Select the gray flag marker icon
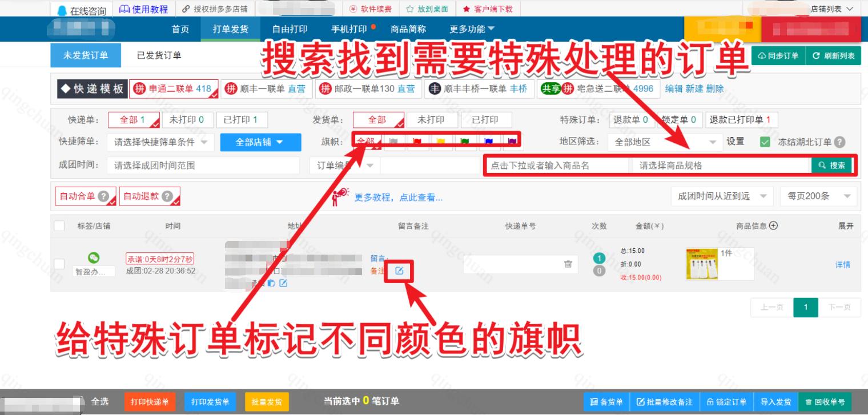The height and width of the screenshot is (415, 868). tap(394, 141)
